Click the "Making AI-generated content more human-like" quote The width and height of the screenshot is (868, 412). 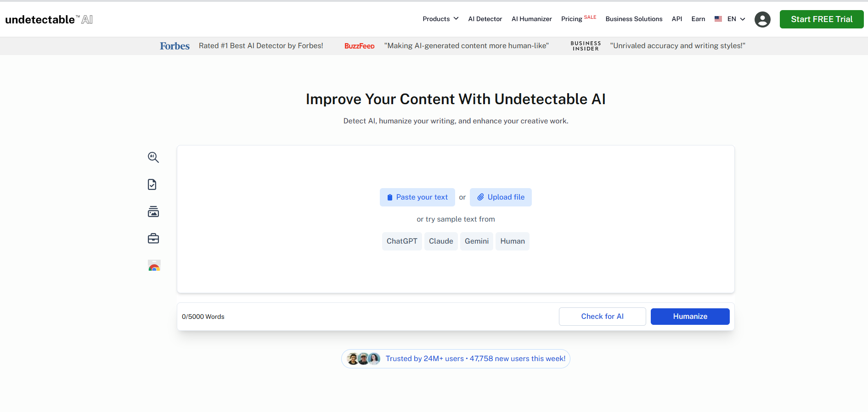point(467,46)
